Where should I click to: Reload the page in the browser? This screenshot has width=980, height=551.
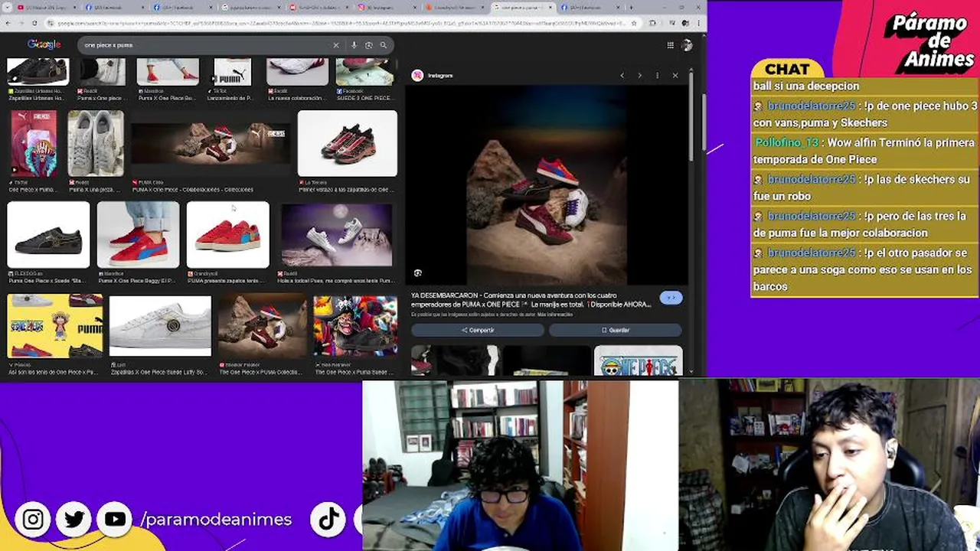tap(34, 23)
